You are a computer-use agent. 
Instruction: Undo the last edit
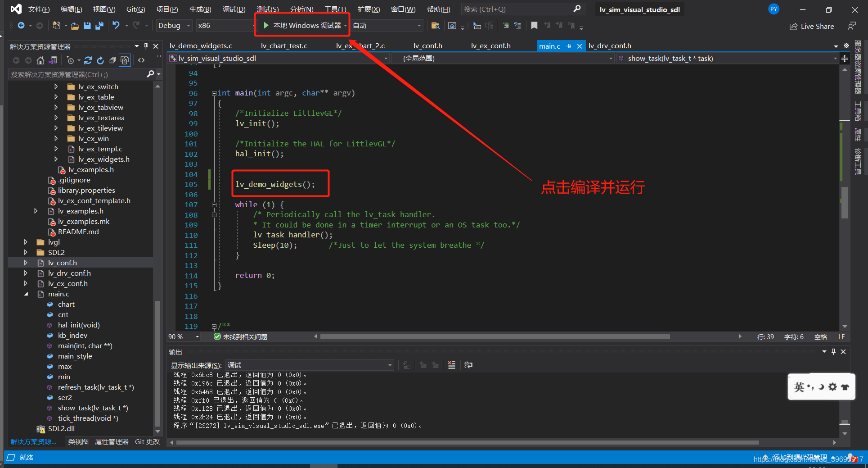(116, 26)
